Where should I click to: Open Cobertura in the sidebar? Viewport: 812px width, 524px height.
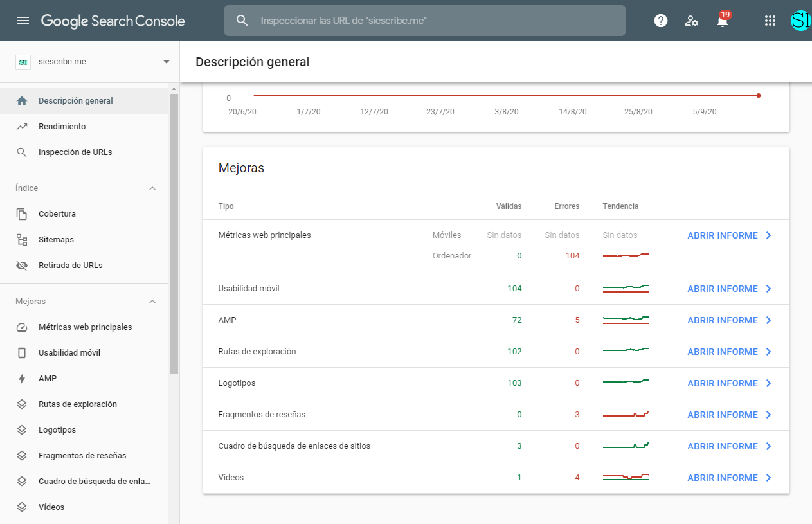[x=84, y=214]
